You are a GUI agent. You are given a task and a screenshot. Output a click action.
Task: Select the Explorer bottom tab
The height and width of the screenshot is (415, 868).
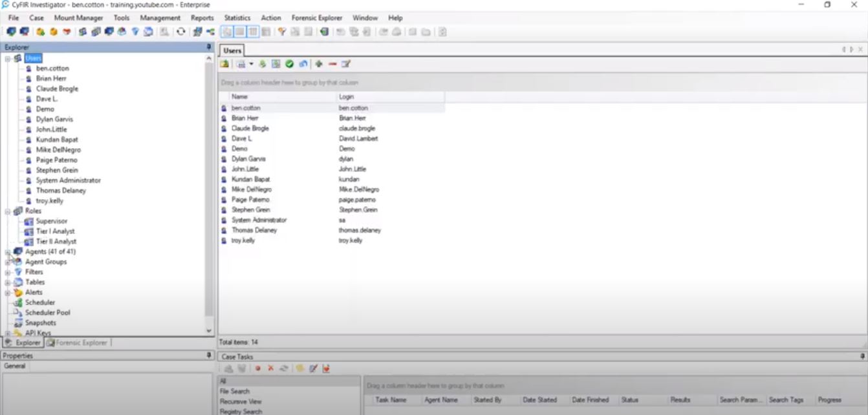tap(23, 343)
